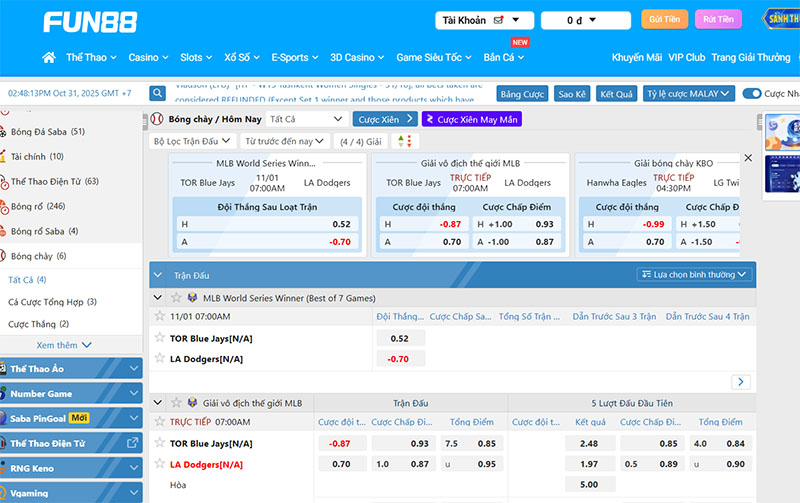Viewport: 800px width, 503px height.
Task: Click the search magnifier icon
Action: (x=157, y=93)
